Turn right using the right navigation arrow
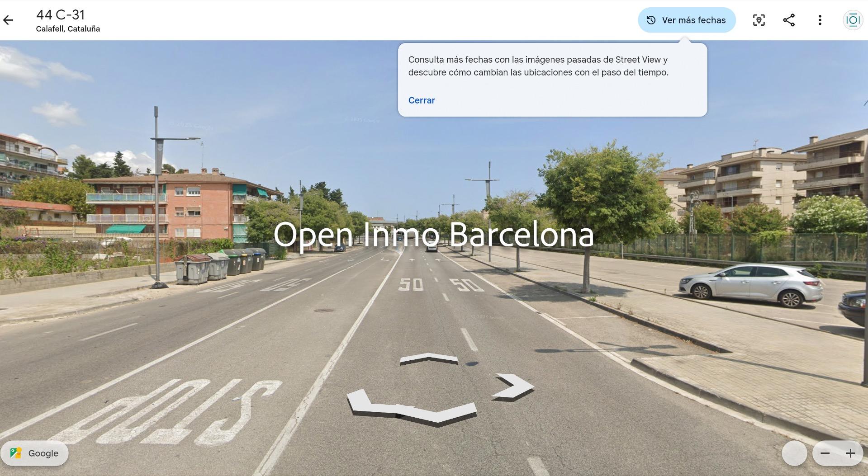 pos(513,387)
